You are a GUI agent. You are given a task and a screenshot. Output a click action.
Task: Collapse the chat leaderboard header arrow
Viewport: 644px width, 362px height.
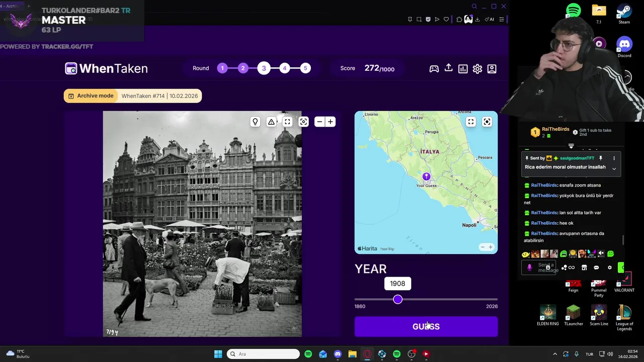click(571, 146)
